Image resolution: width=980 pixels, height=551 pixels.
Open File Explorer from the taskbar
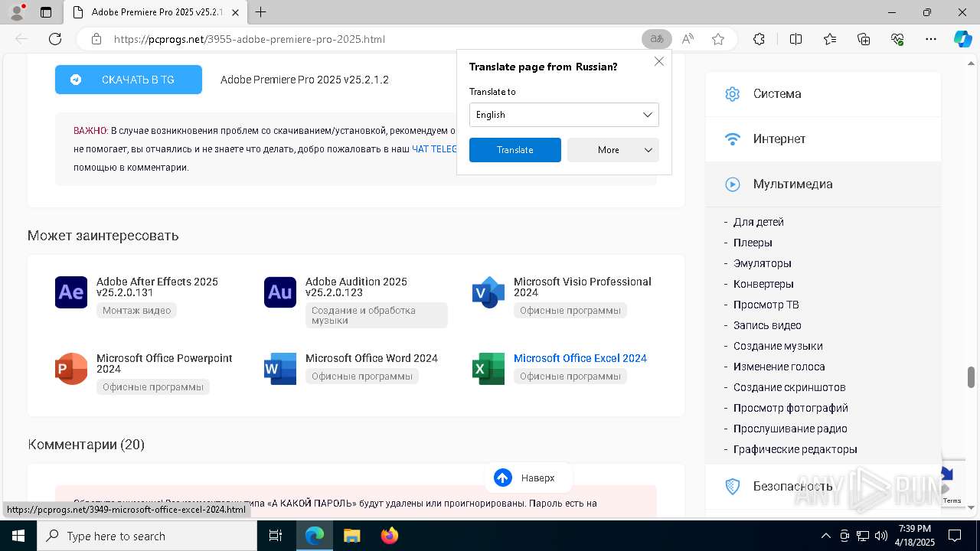(351, 536)
